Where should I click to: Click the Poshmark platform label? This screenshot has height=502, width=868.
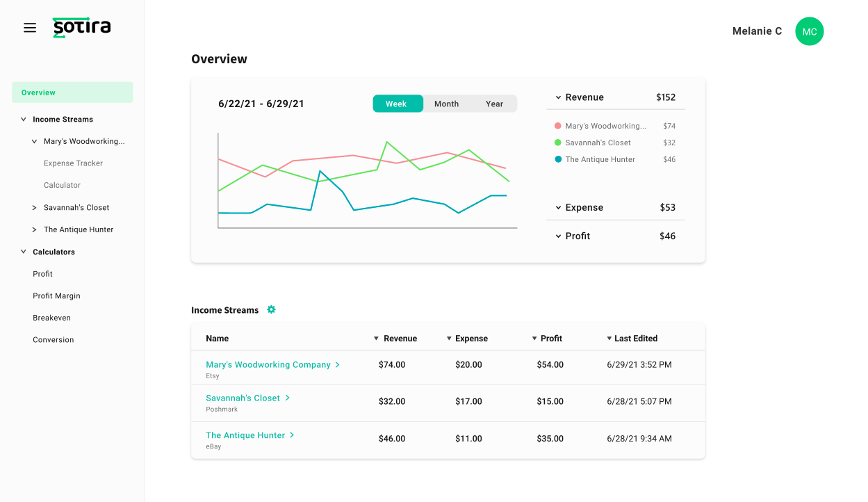222,410
